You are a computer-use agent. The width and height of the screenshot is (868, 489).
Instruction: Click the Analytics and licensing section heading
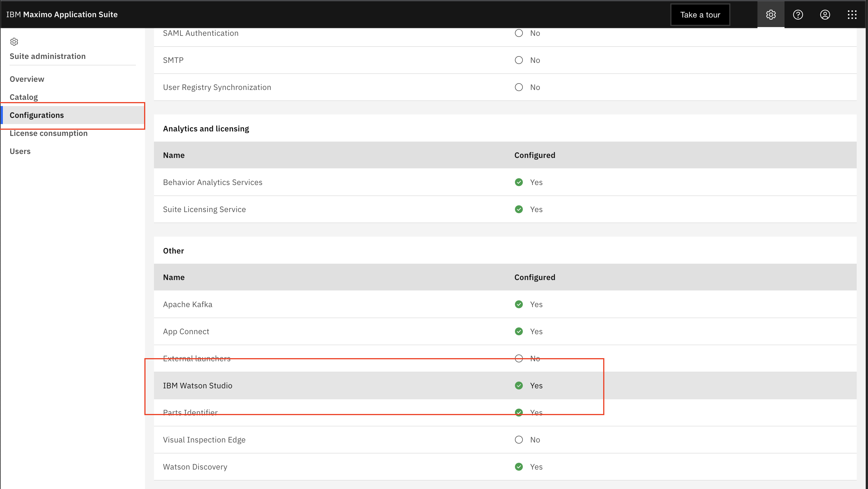click(x=206, y=129)
